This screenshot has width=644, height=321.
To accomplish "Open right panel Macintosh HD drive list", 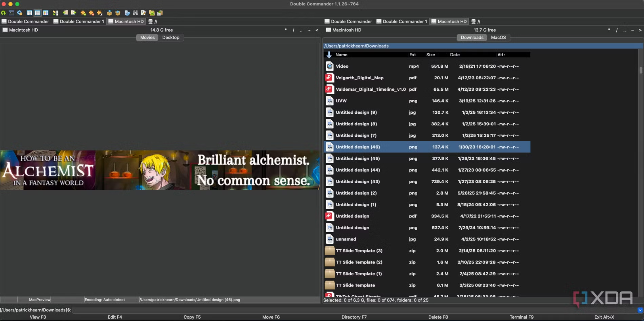I will (343, 30).
